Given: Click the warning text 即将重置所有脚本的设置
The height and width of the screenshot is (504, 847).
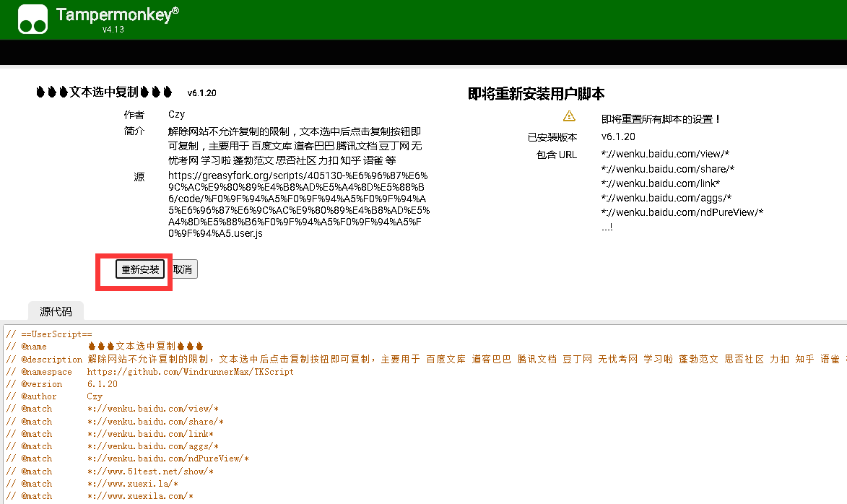Looking at the screenshot, I should click(660, 119).
